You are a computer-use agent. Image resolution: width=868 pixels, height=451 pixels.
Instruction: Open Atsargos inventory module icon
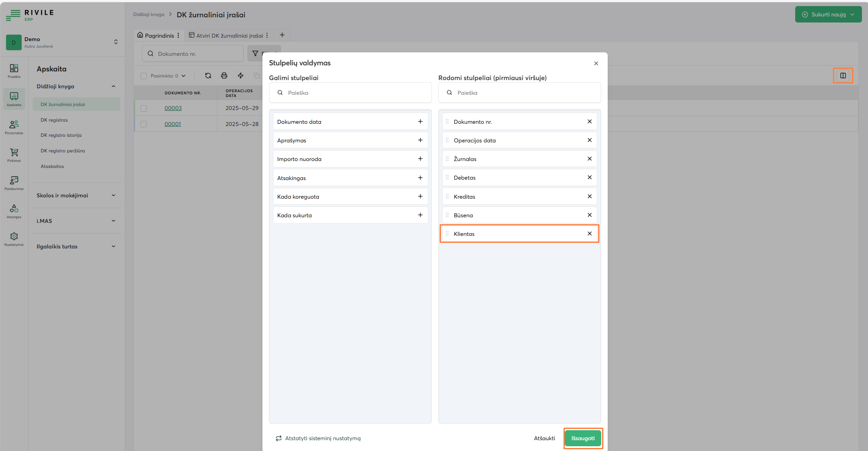click(x=13, y=211)
